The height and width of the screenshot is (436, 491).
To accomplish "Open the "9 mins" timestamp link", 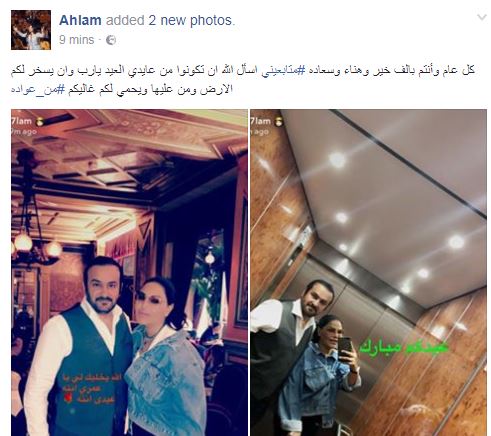I will [x=76, y=40].
